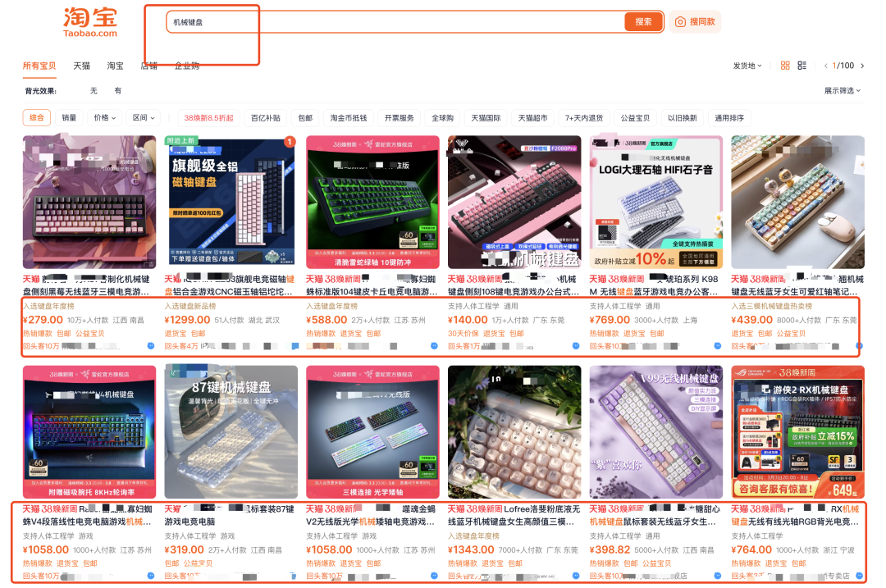Image resolution: width=886 pixels, height=588 pixels.
Task: Open the 发货地 dropdown
Action: pos(747,66)
